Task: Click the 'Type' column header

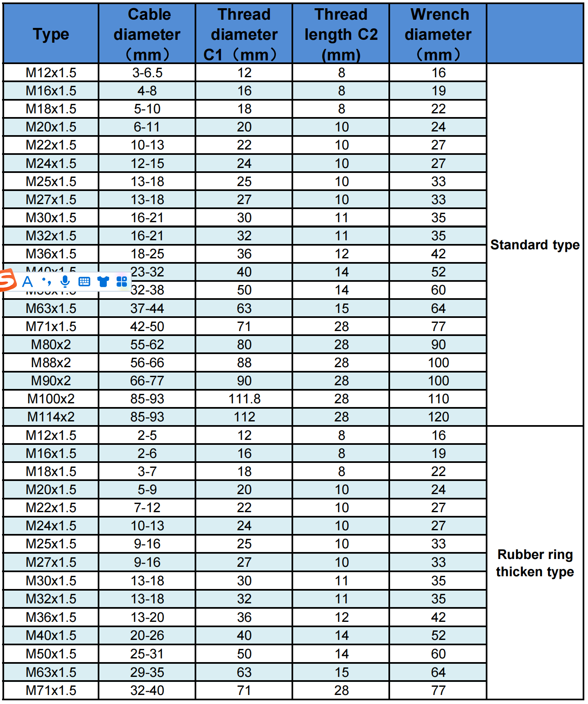Action: (51, 34)
